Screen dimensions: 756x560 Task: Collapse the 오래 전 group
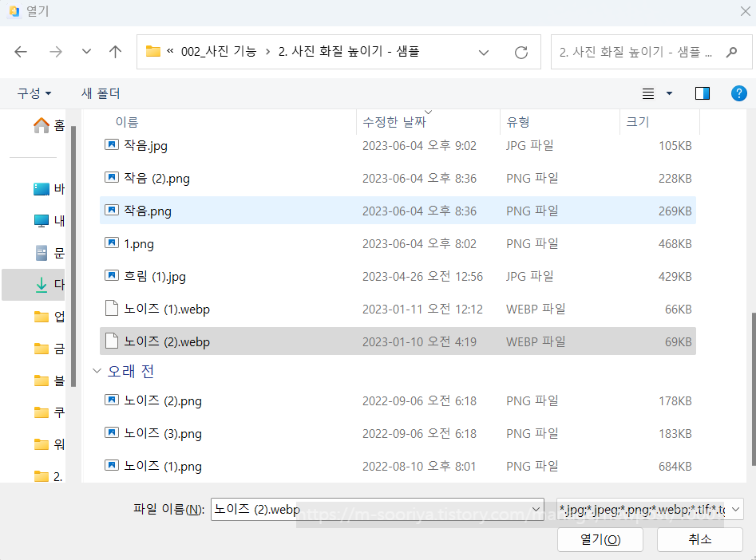tap(97, 371)
